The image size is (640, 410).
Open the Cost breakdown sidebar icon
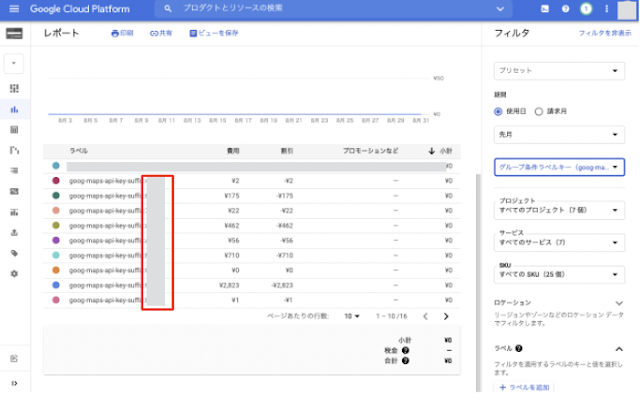tap(14, 151)
